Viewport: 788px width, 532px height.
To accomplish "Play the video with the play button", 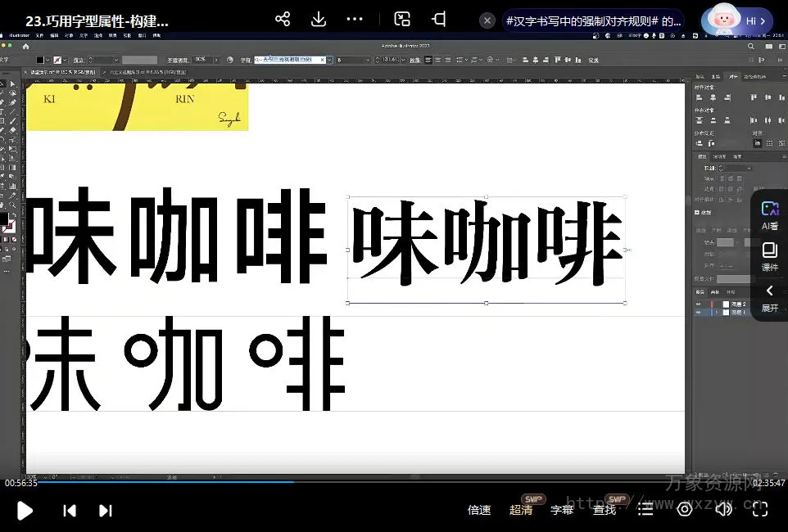I will click(25, 511).
